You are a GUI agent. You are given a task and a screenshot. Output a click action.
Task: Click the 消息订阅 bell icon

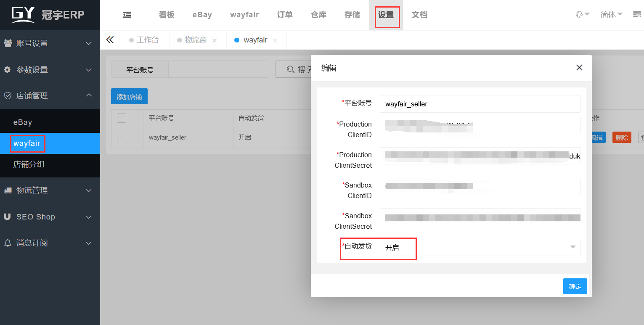tap(7, 243)
